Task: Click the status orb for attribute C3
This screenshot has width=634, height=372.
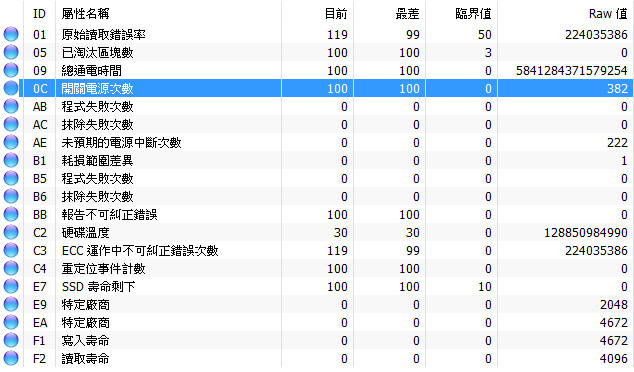Action: point(11,250)
